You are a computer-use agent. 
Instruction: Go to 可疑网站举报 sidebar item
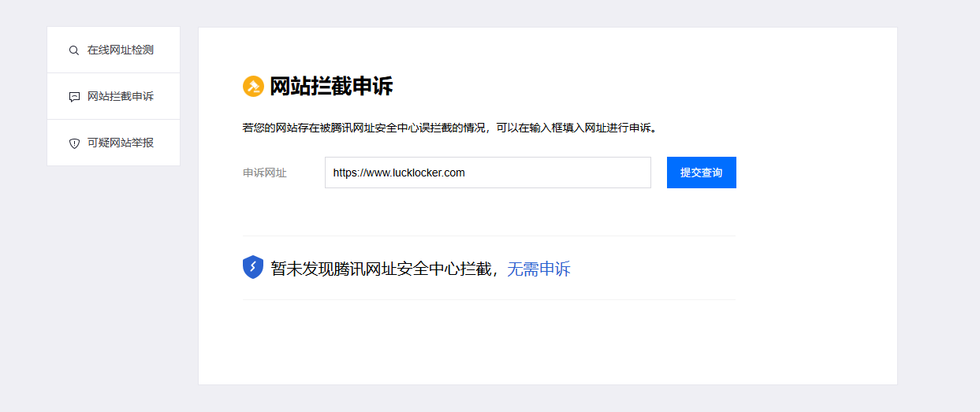tap(114, 143)
